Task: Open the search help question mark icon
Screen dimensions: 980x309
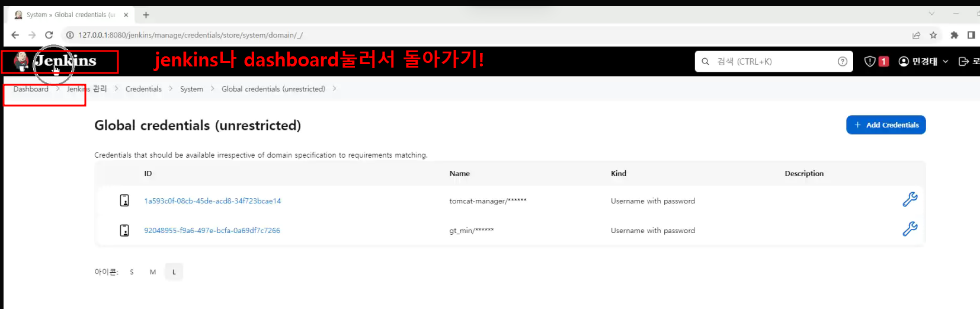Action: click(x=843, y=61)
